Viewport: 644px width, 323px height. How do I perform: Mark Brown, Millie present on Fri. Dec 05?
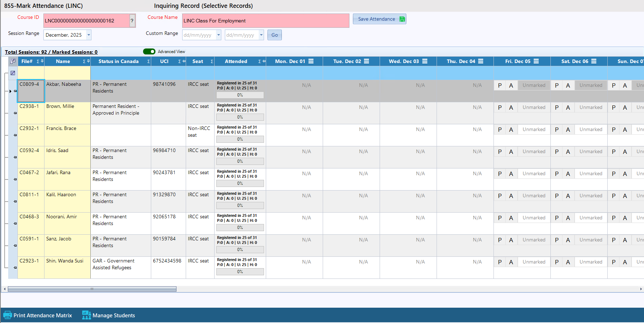pyautogui.click(x=500, y=108)
